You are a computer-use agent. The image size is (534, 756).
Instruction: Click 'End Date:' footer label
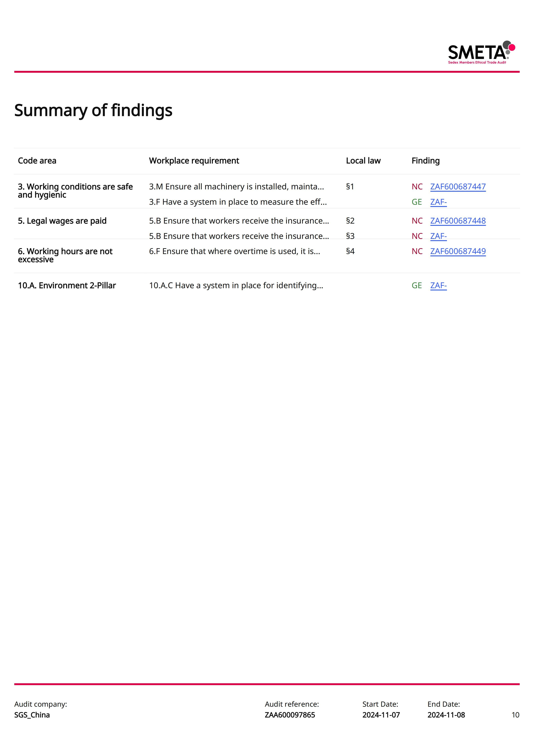pos(443,704)
